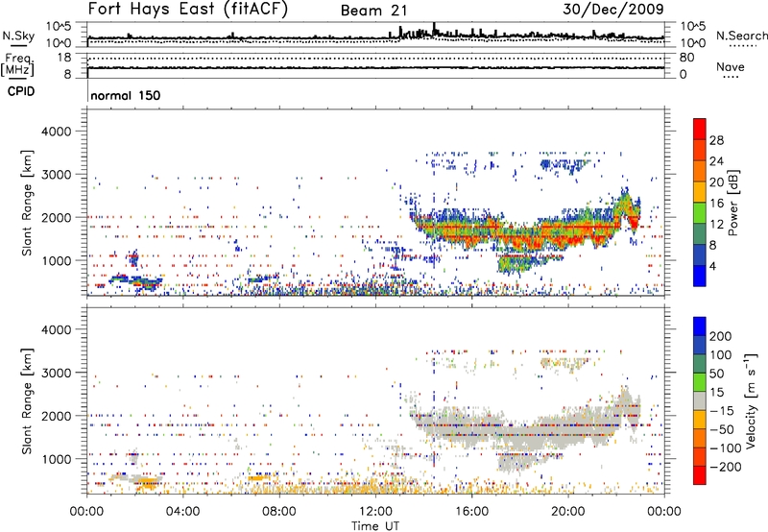Click the 'Nave' legend label

point(731,66)
